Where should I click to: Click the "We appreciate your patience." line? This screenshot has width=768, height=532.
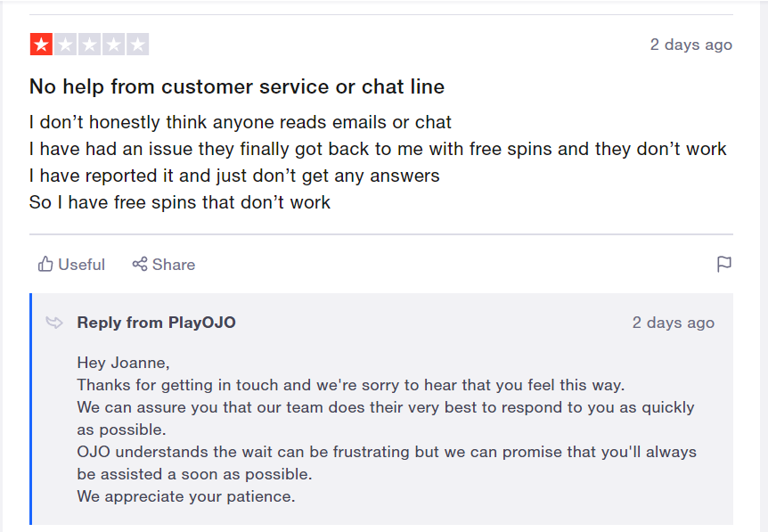[186, 496]
